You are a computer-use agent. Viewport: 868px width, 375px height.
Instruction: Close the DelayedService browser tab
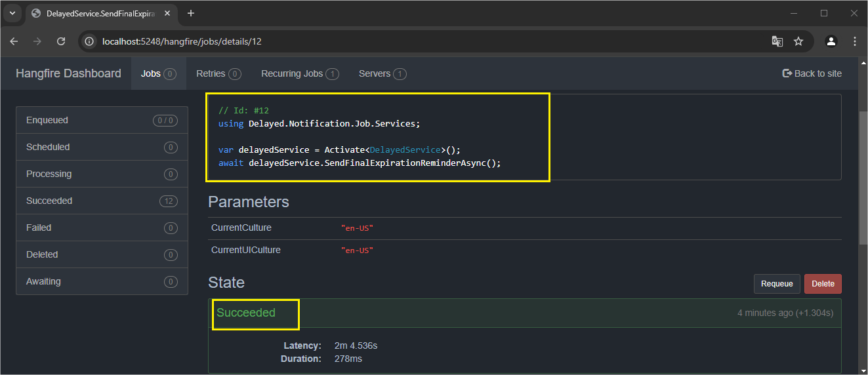168,13
